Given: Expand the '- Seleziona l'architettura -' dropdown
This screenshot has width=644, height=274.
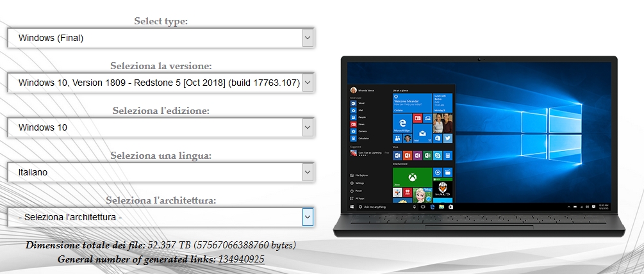Looking at the screenshot, I should pyautogui.click(x=161, y=218).
